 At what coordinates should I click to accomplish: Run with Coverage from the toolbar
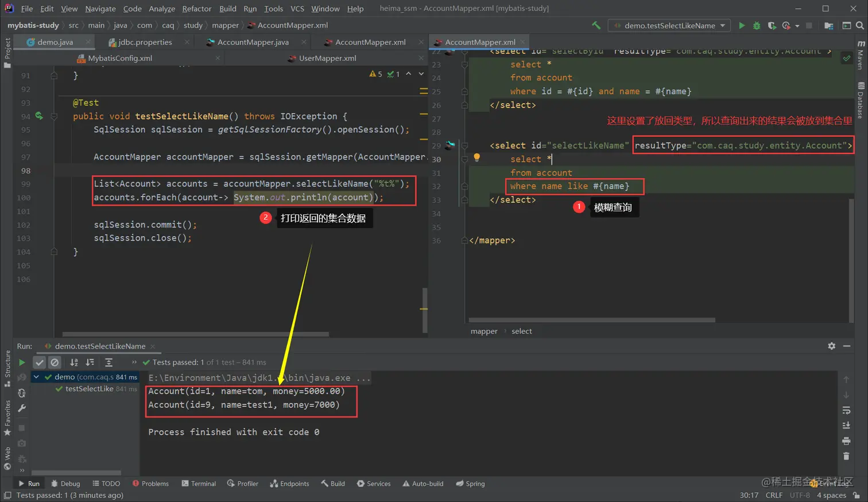tap(772, 25)
